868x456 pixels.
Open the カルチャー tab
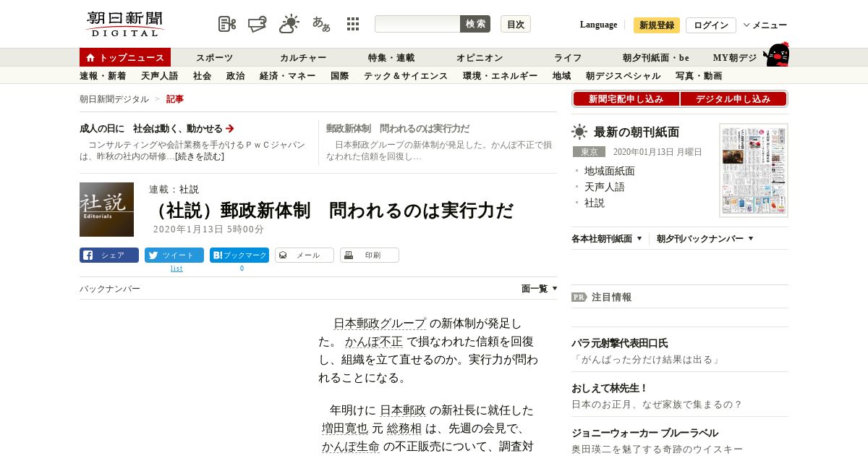point(303,58)
